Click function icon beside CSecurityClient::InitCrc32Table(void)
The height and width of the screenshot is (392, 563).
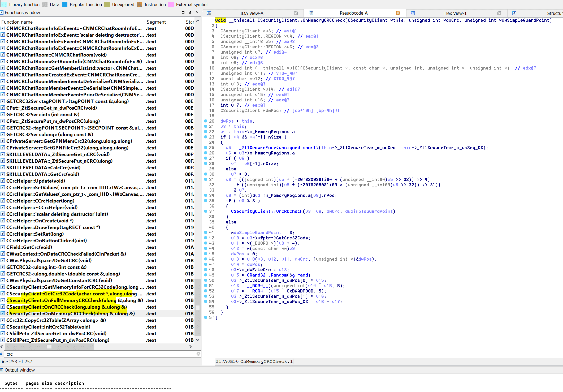coord(3,327)
